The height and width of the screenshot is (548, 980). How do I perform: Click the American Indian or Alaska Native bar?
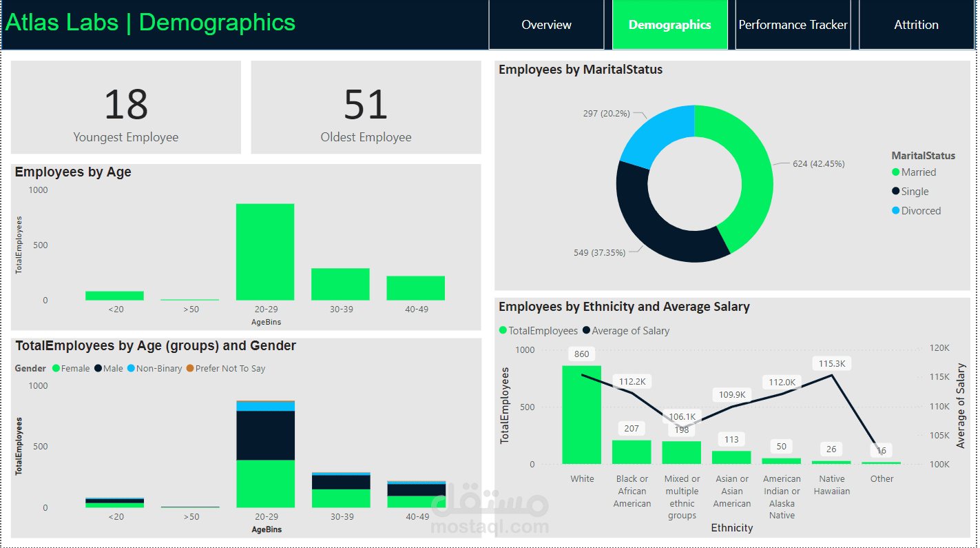(782, 461)
